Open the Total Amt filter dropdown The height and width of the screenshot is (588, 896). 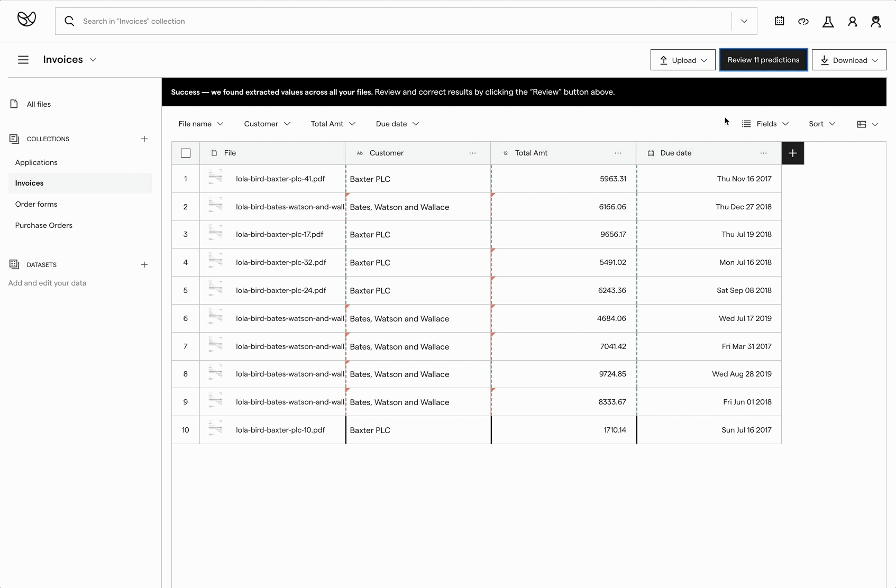[x=333, y=124]
